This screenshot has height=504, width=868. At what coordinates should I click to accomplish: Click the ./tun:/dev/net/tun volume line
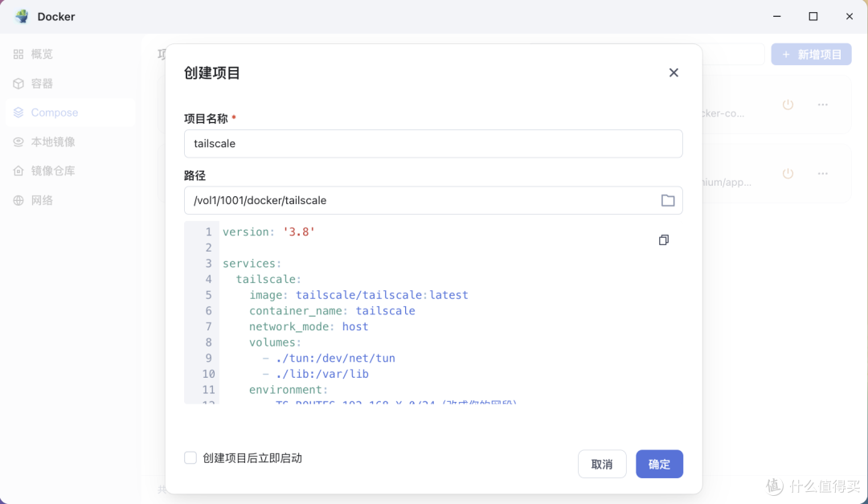pos(329,358)
